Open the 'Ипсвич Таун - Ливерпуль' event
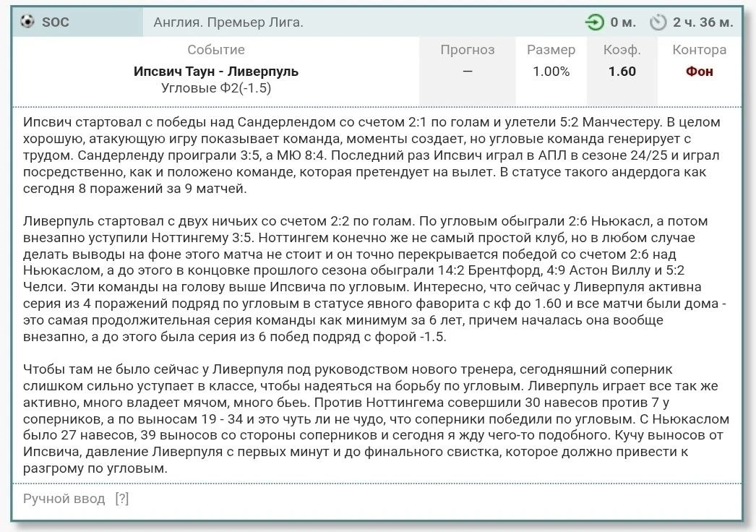This screenshot has width=756, height=532. (x=216, y=72)
